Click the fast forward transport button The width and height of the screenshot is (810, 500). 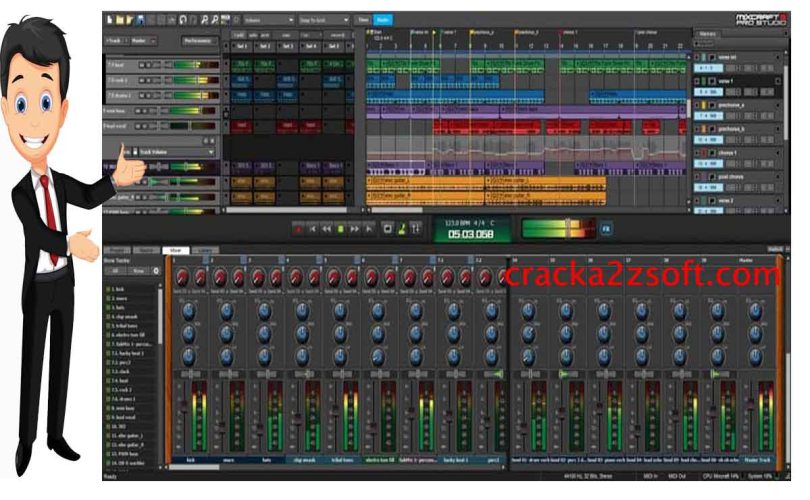click(x=354, y=229)
